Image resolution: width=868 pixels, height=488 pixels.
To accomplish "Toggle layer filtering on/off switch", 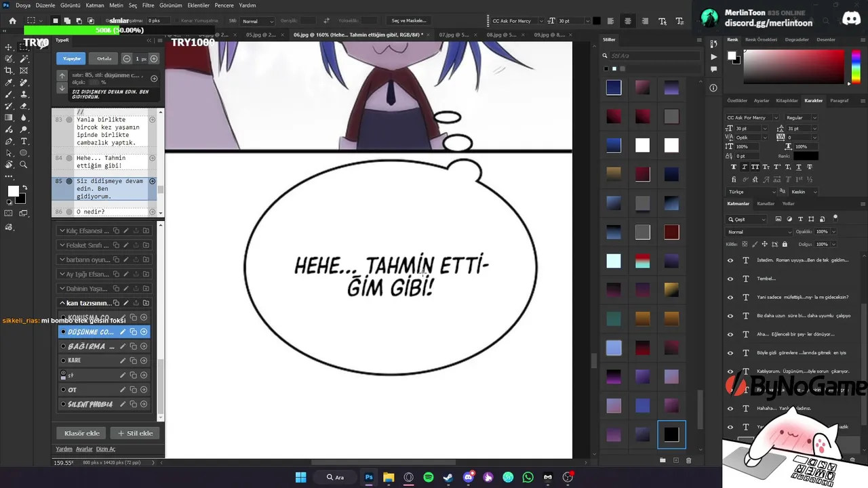I will point(835,218).
